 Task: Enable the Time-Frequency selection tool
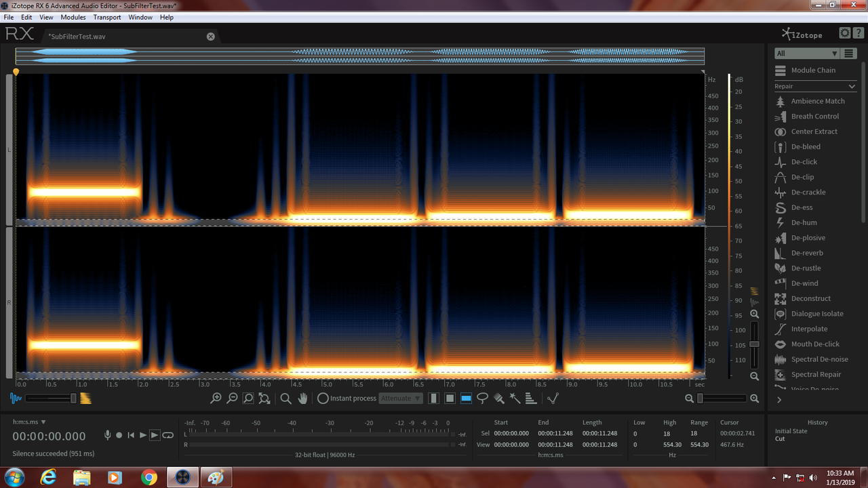tap(450, 399)
